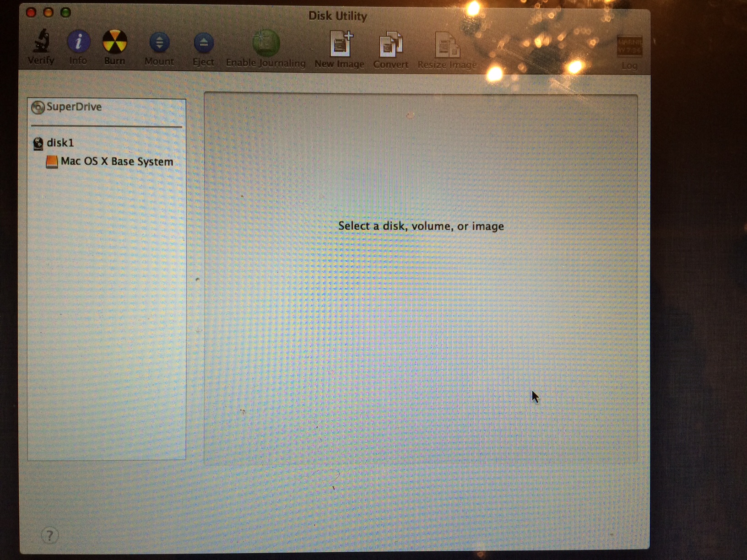Click the Mount toolbar icon
This screenshot has height=560, width=747.
coord(159,43)
